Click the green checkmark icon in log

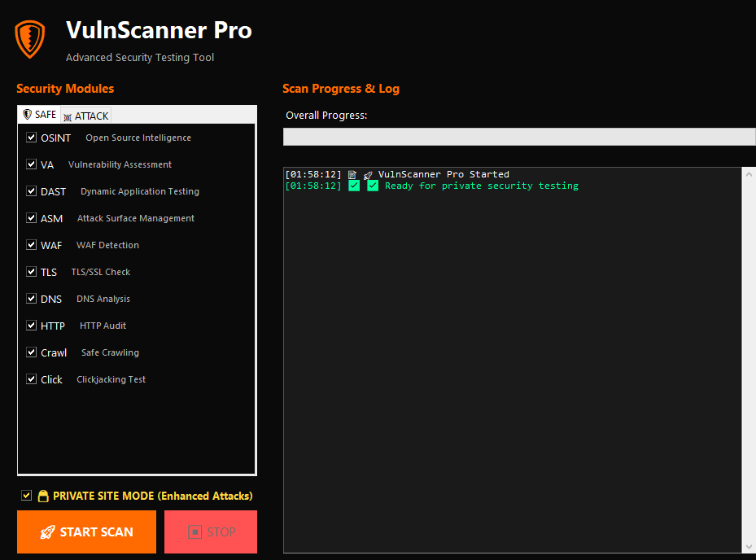point(354,186)
